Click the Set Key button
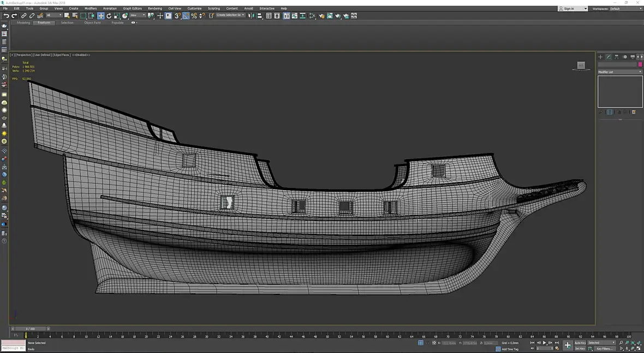The width and height of the screenshot is (644, 353). click(580, 349)
